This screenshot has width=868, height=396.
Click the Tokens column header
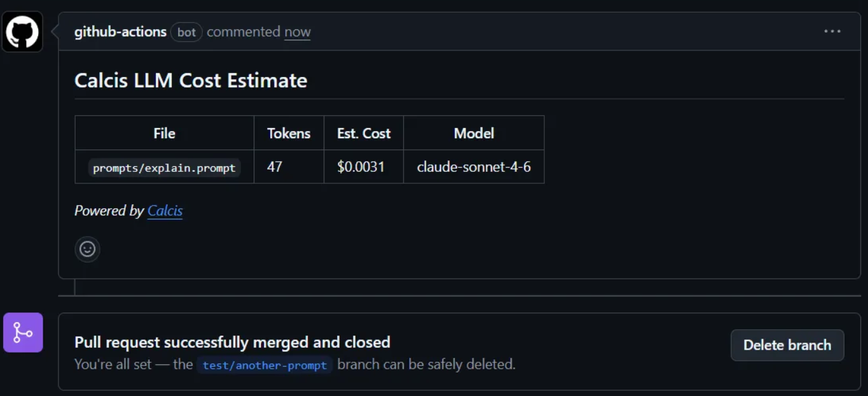[289, 133]
